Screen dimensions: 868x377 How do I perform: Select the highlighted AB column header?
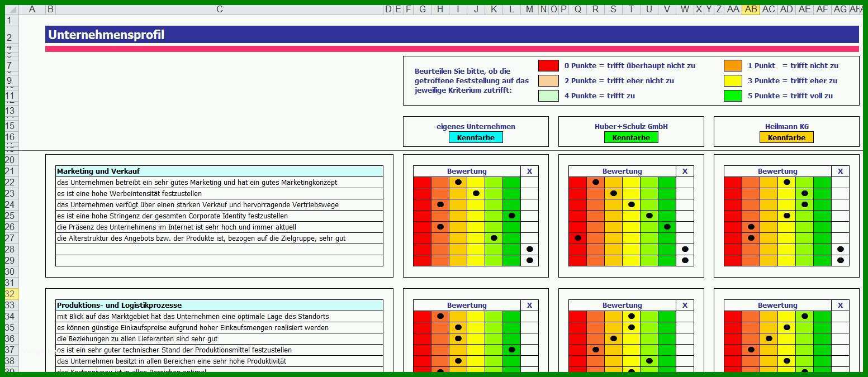point(751,9)
